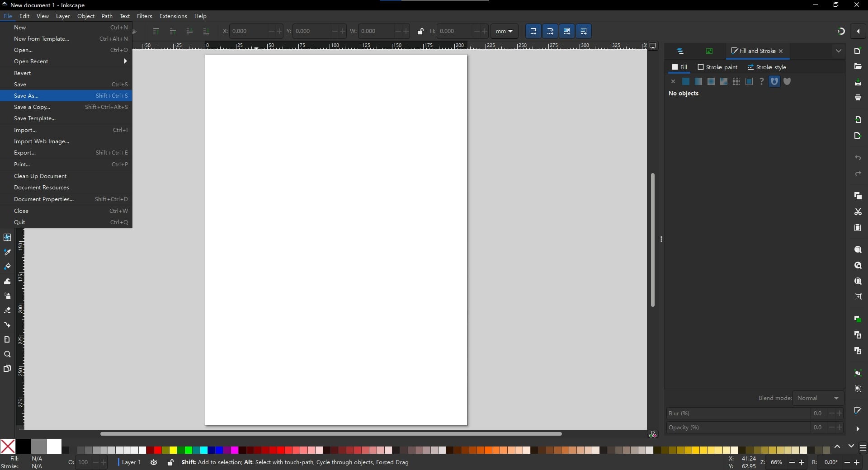Create a new document via the right toolbar icon
The image size is (868, 470).
pyautogui.click(x=858, y=51)
